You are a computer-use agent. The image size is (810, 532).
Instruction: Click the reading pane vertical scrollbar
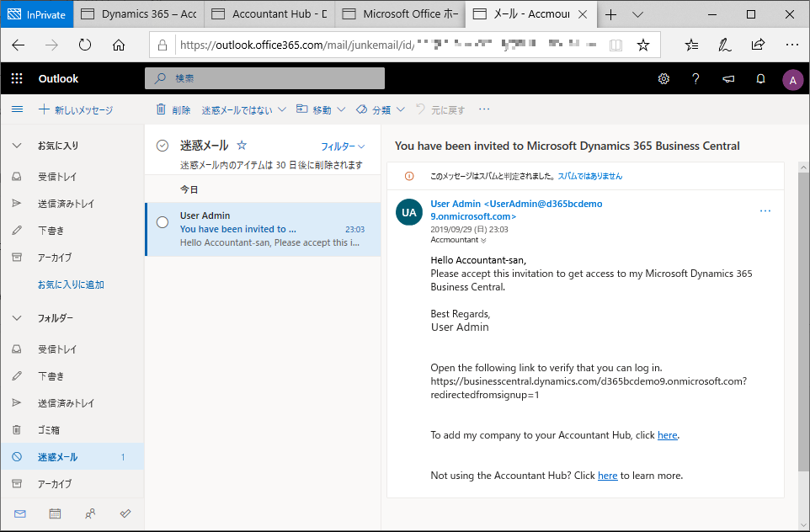coord(803,322)
